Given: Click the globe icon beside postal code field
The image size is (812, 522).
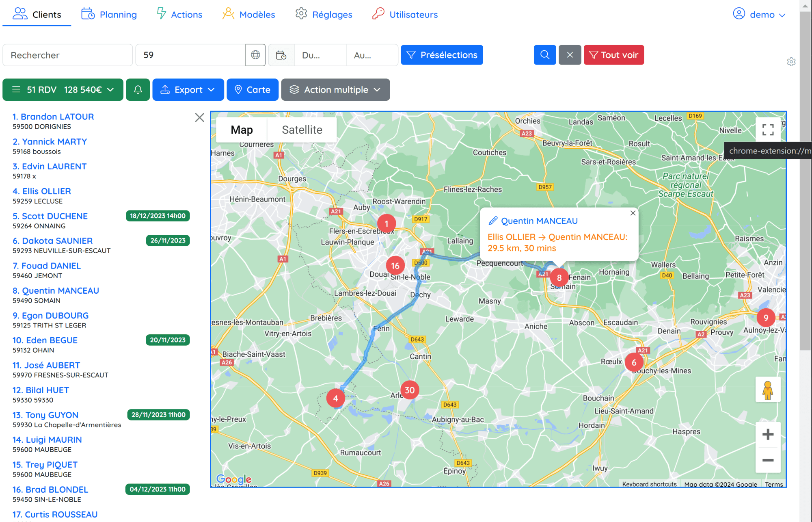Looking at the screenshot, I should pos(255,55).
